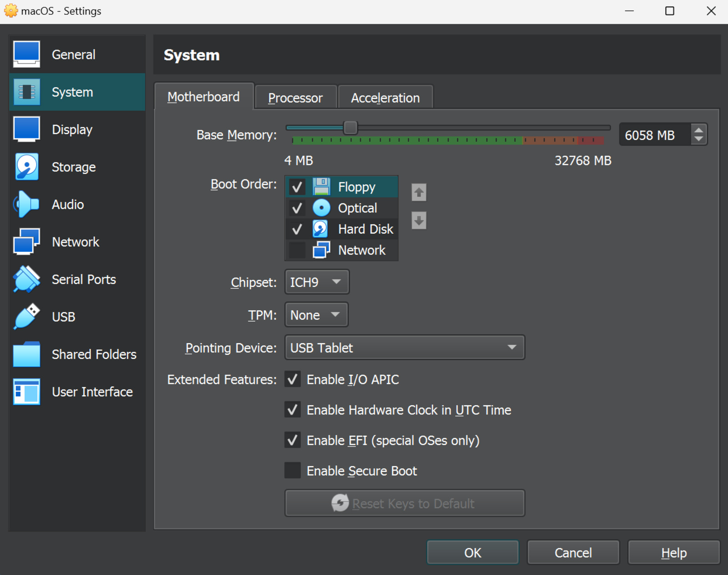Switch to the Processor tab

(x=295, y=97)
